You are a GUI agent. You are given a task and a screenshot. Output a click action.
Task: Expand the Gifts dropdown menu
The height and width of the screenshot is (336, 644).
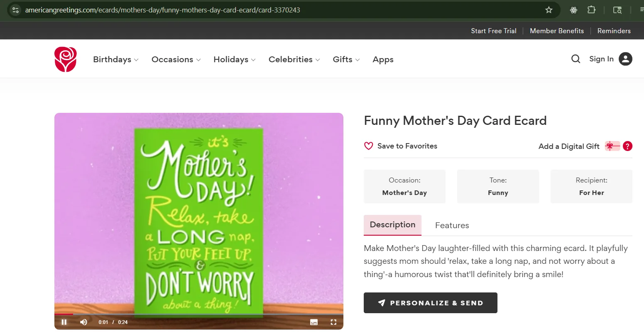346,59
